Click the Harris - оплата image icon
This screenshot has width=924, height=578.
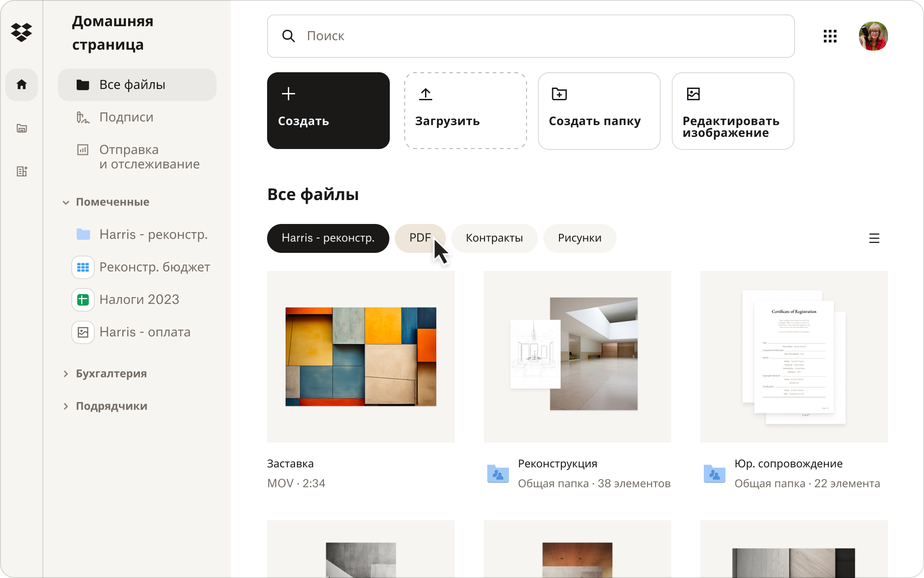point(83,332)
